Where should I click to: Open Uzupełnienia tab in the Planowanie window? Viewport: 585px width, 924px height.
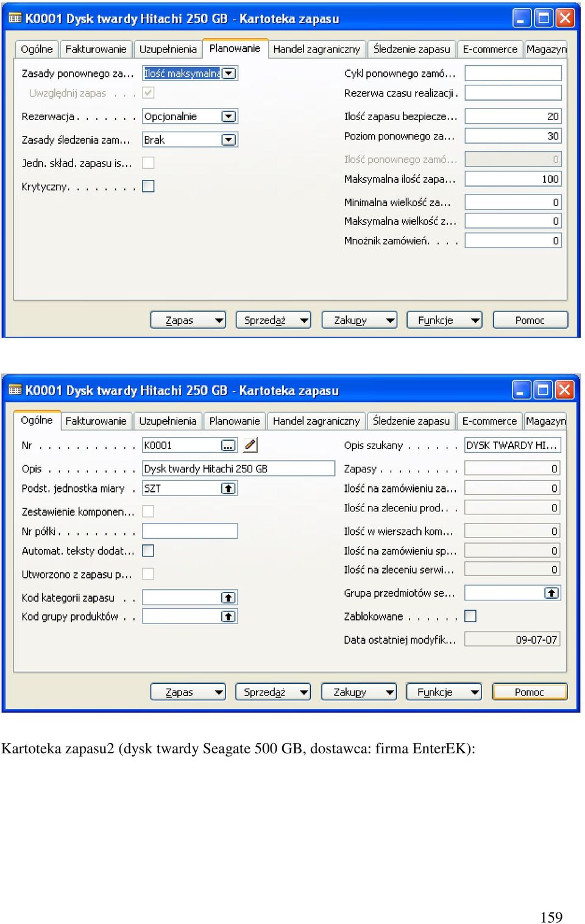[x=168, y=49]
